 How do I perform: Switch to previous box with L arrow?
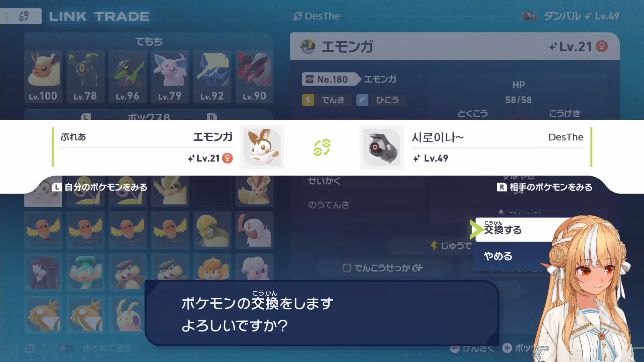pyautogui.click(x=86, y=117)
